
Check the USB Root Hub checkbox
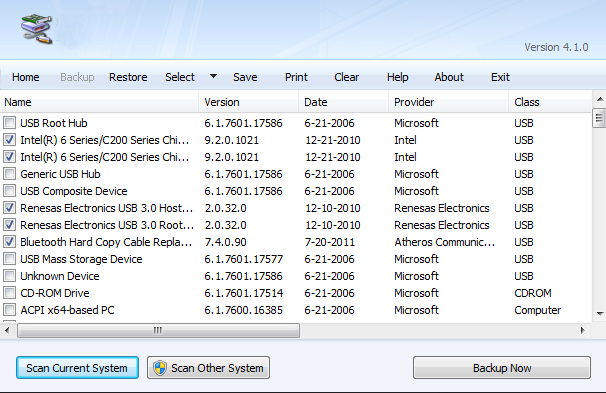pyautogui.click(x=9, y=123)
